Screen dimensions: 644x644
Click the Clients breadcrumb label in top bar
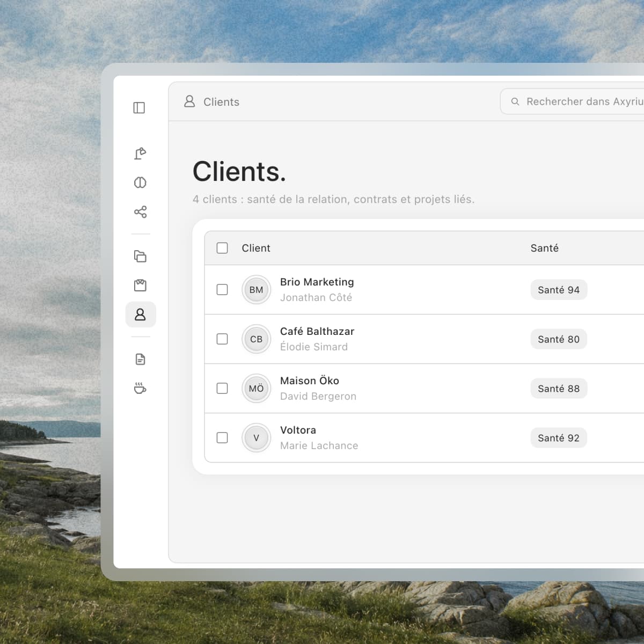(221, 102)
